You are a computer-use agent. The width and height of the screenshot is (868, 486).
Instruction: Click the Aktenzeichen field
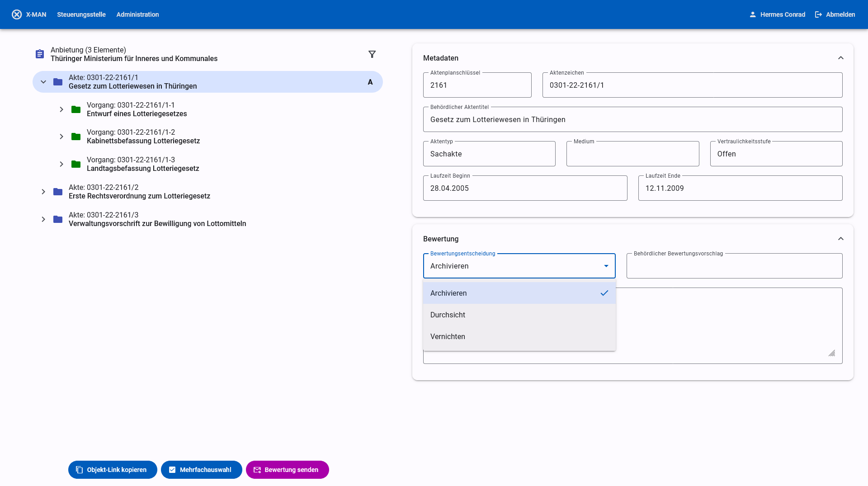(x=693, y=85)
